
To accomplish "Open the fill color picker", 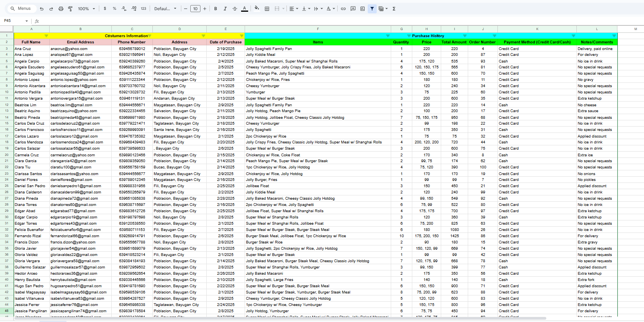I will (257, 9).
